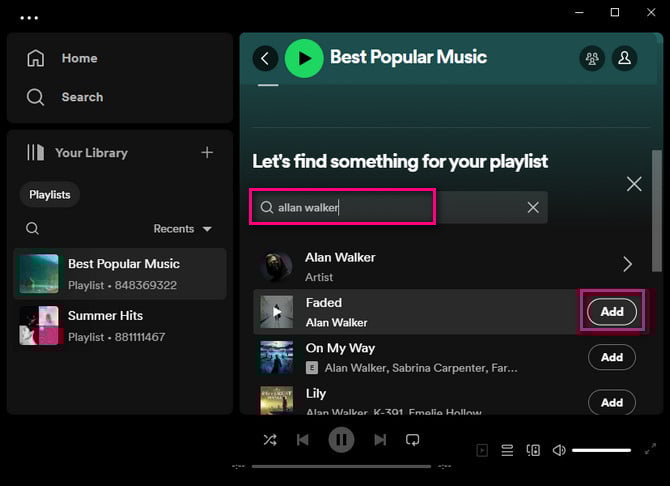Open Connect to a device icon
This screenshot has height=486, width=670.
coord(533,450)
